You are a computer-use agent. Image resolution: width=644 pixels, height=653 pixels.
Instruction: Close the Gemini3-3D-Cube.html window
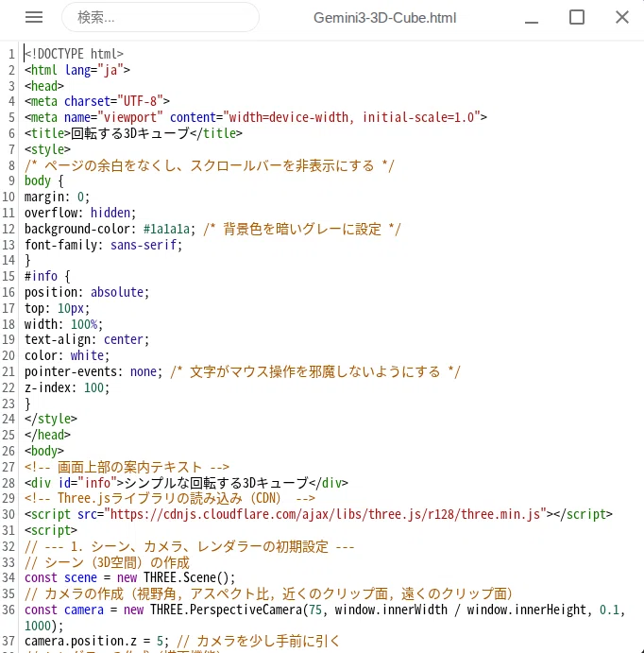tap(622, 18)
